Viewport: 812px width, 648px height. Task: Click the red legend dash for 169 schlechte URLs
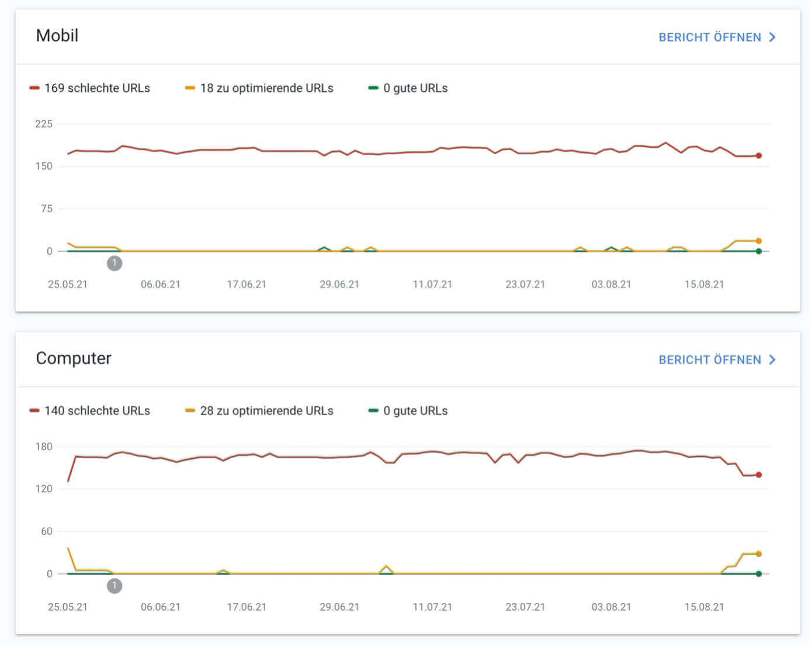[x=34, y=88]
